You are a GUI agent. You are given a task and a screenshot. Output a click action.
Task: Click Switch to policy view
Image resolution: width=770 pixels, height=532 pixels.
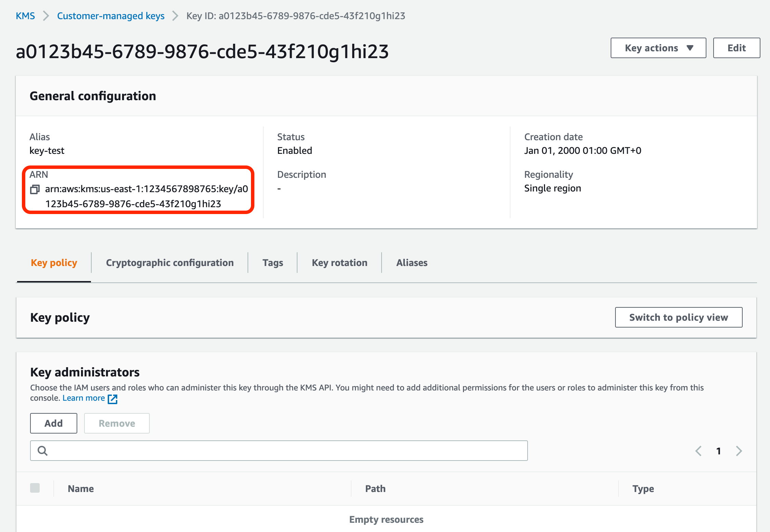pyautogui.click(x=678, y=317)
